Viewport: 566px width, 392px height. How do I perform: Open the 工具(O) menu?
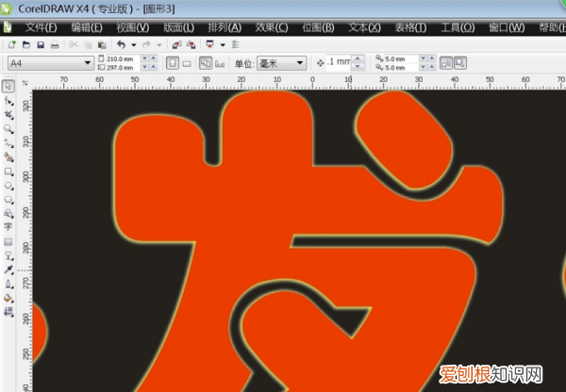click(458, 27)
